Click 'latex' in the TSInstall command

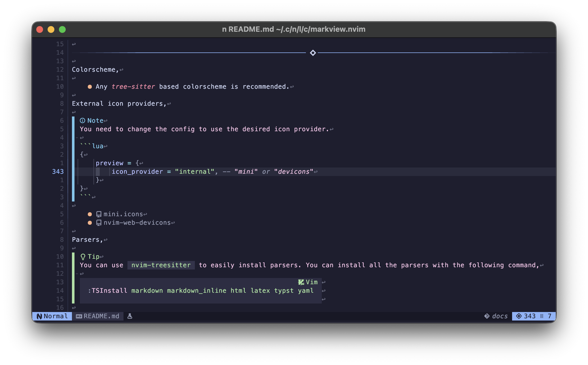point(260,291)
